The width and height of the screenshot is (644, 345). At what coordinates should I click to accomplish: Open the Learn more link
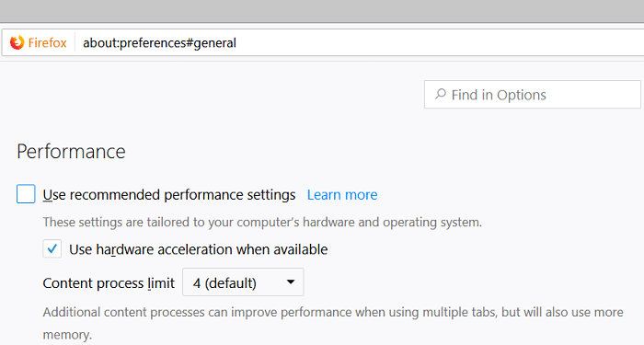point(342,195)
